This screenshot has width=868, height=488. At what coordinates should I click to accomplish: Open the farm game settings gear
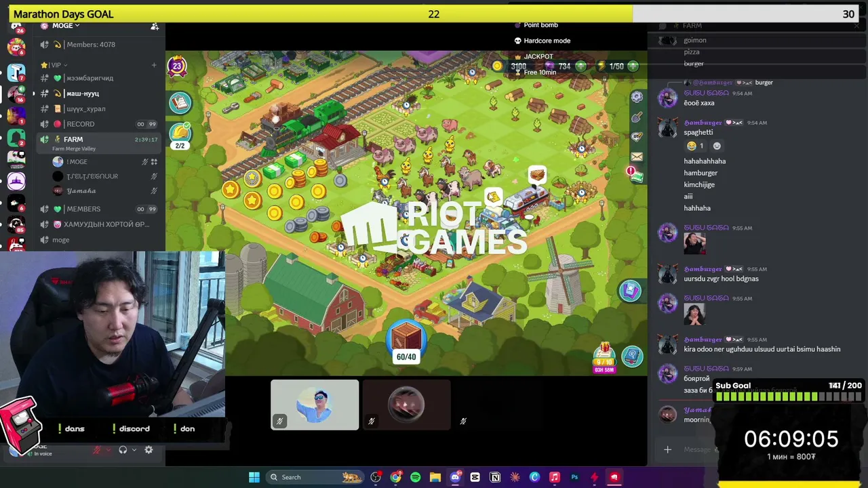637,97
